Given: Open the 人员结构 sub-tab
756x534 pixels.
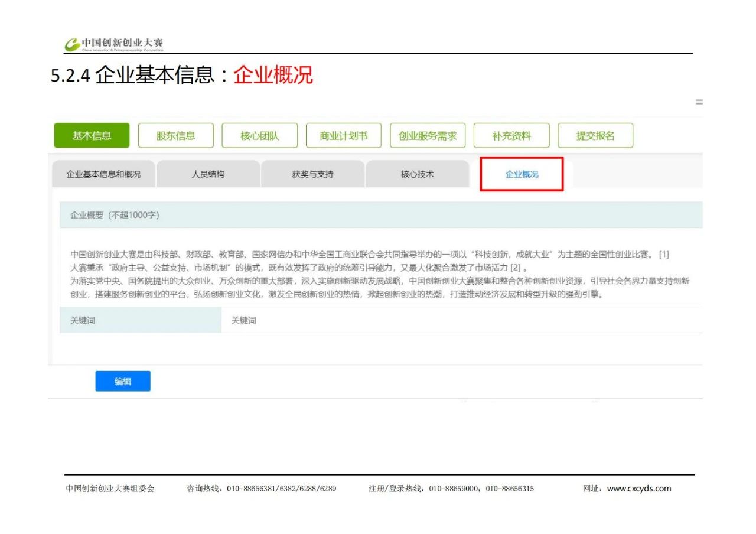Looking at the screenshot, I should coord(208,174).
